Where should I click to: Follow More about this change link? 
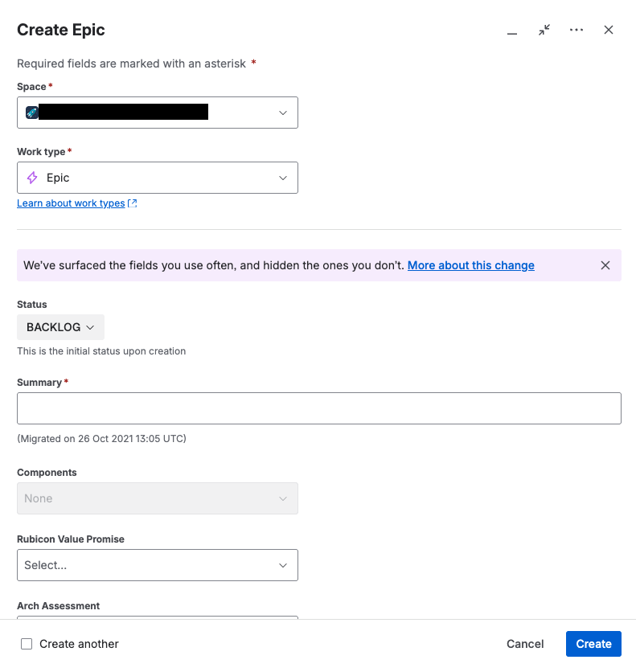471,265
